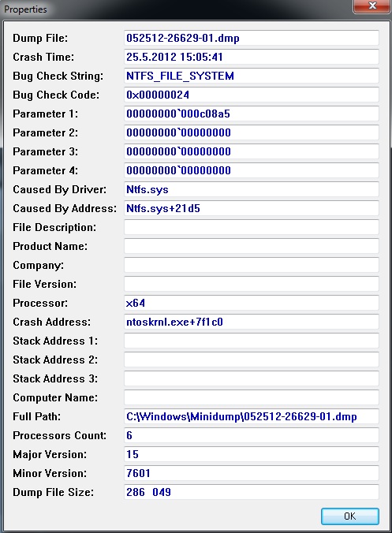Click the 'Bug Check Code:' label
Screen dimensions: 392x533
point(56,95)
